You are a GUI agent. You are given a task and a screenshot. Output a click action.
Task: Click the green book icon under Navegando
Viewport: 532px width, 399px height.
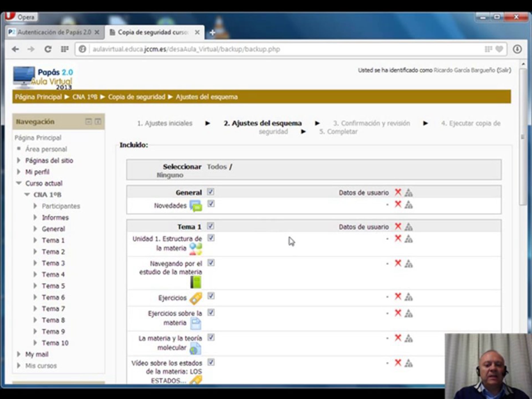tap(196, 282)
